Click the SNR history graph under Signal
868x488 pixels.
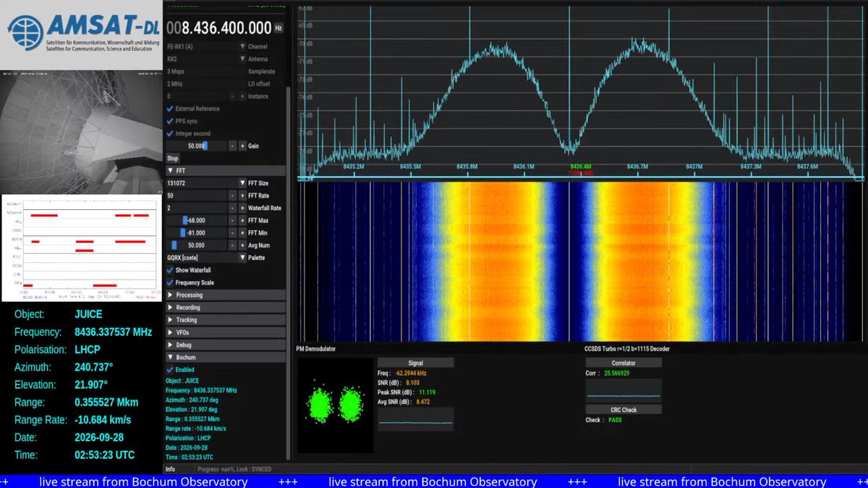point(416,420)
